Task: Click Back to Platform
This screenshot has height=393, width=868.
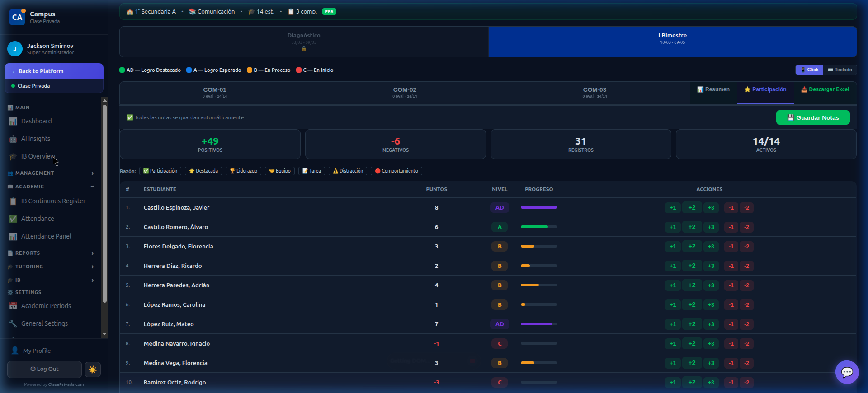Action: tap(54, 71)
